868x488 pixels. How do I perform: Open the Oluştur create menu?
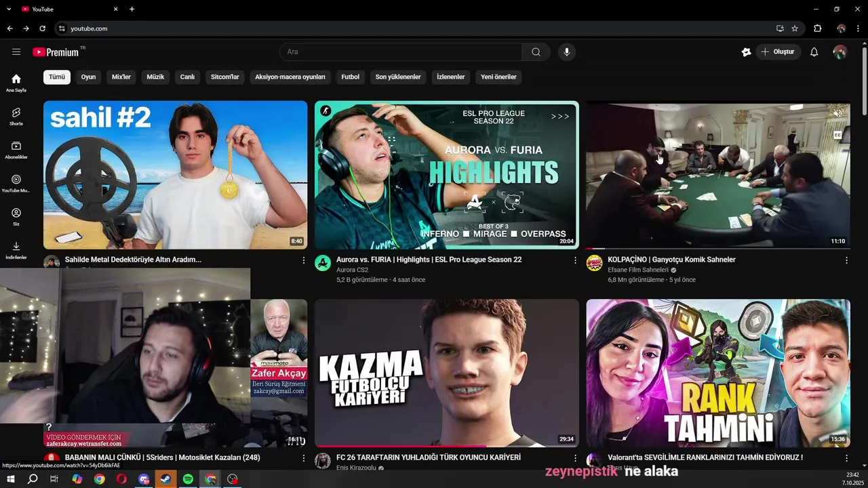pyautogui.click(x=778, y=52)
